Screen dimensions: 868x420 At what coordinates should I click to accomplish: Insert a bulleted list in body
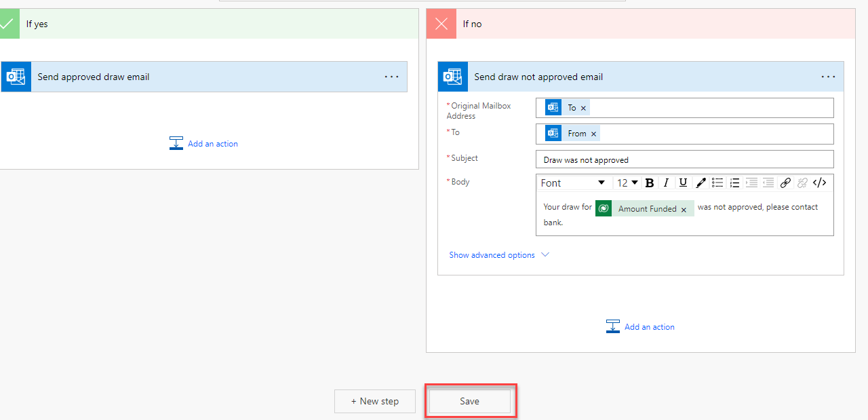click(x=717, y=183)
